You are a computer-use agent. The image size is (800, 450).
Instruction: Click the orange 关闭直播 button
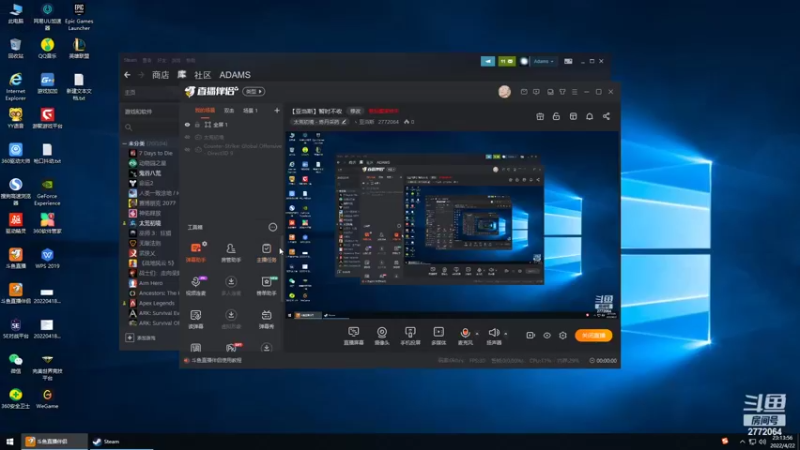[x=593, y=335]
